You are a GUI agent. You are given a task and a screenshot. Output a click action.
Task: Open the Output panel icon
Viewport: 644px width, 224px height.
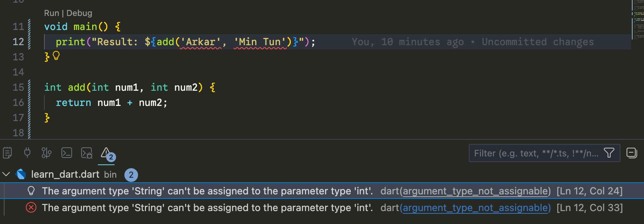[x=8, y=153]
